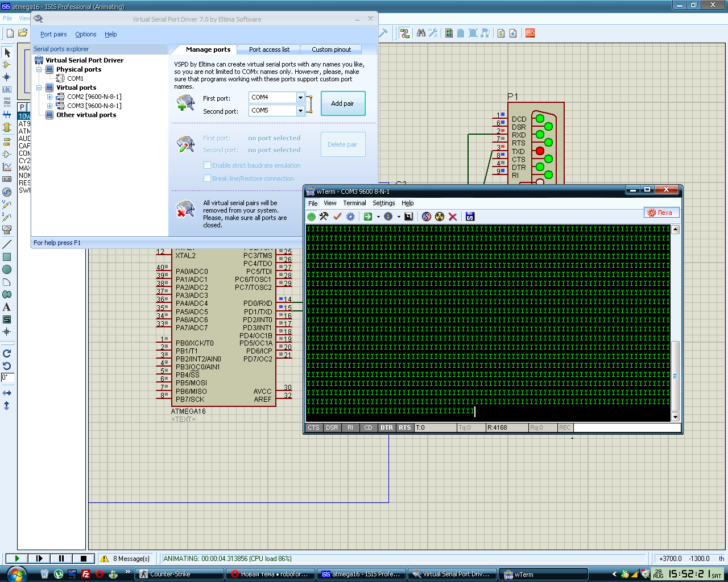Open the Second port COM5 dropdown
728x582 pixels.
(300, 111)
